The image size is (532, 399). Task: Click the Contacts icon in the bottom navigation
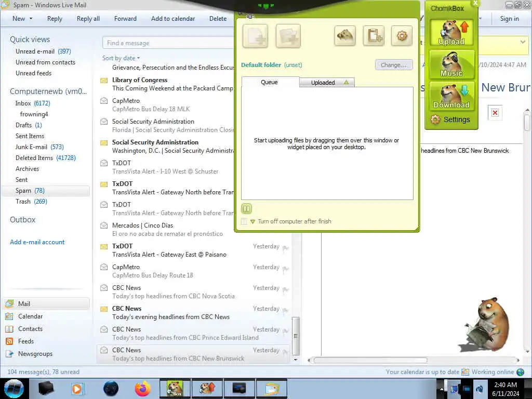click(9, 329)
